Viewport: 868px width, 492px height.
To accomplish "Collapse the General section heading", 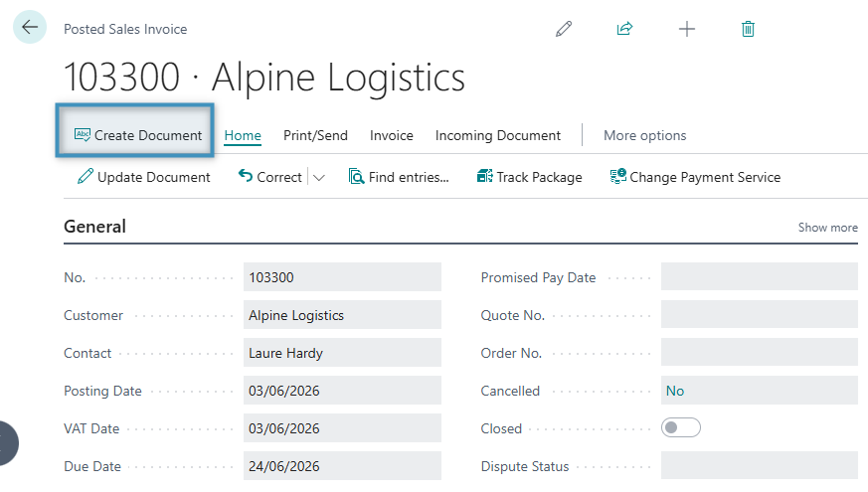I will click(x=94, y=227).
